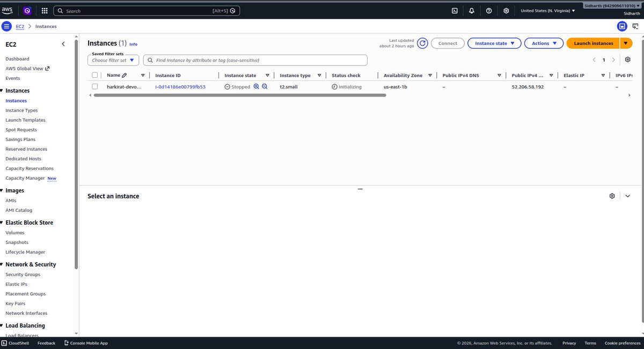Screen dimensions: 644x349
Task: Click the EC2 breadcrumb link
Action: pos(20,26)
